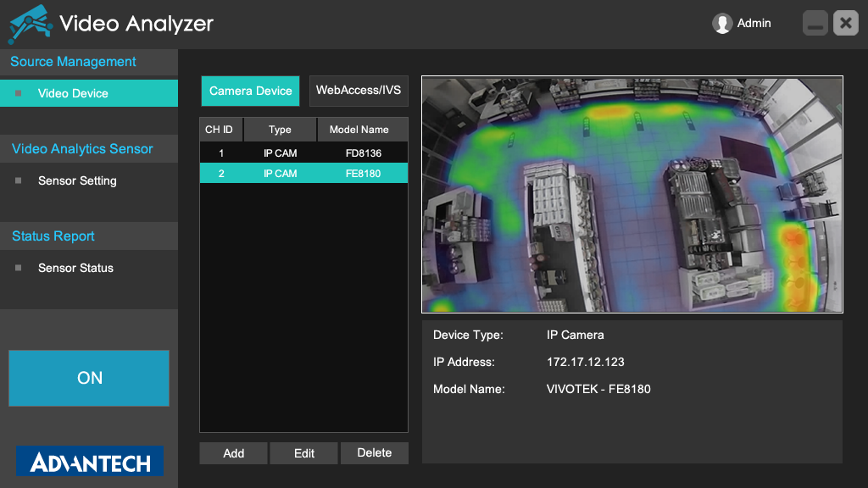Toggle the ON power switch
The height and width of the screenshot is (488, 868).
click(x=89, y=378)
